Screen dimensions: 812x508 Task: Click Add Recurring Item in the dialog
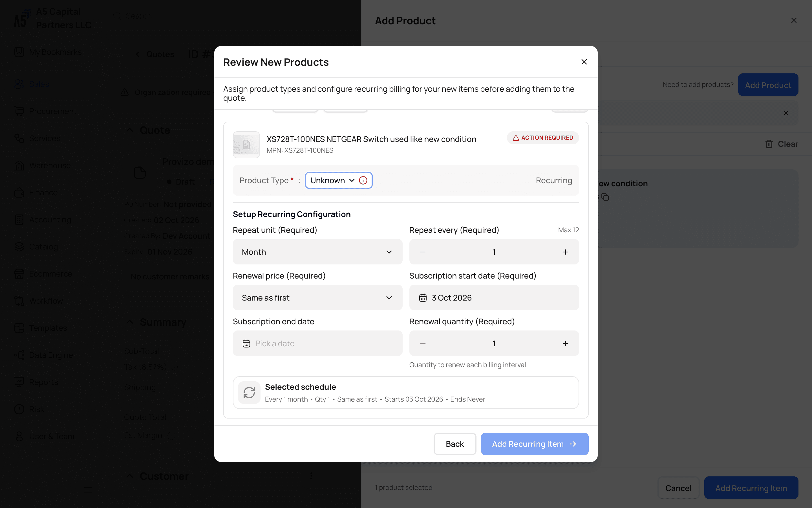point(535,444)
